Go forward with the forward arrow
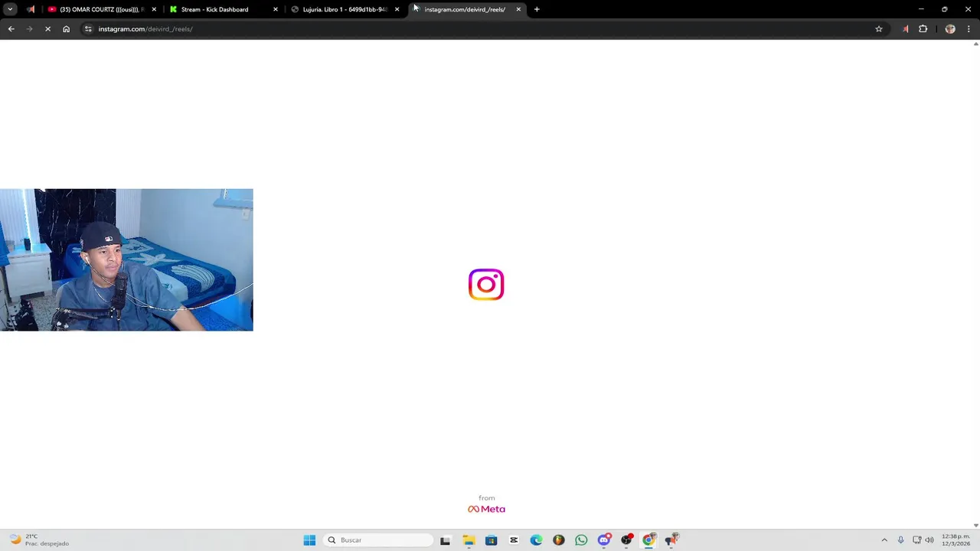980x551 pixels. click(x=29, y=29)
